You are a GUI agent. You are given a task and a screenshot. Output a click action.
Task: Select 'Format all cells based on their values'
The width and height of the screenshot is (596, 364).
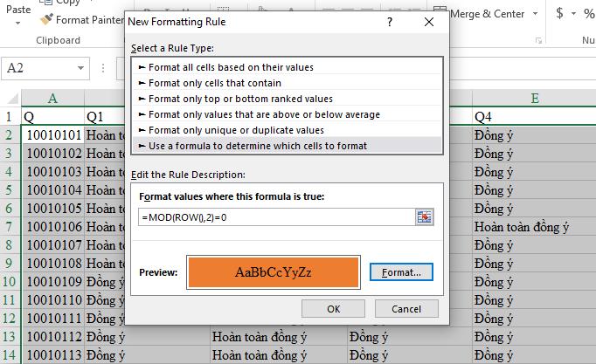pos(231,67)
